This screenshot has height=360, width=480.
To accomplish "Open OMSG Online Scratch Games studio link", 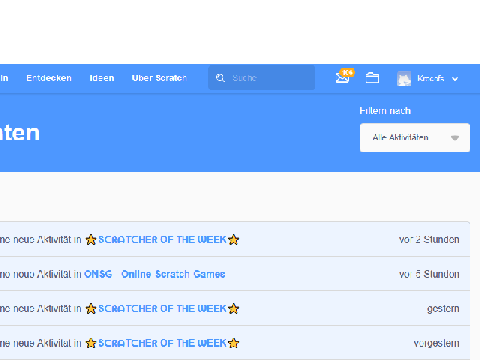I will pyautogui.click(x=155, y=274).
